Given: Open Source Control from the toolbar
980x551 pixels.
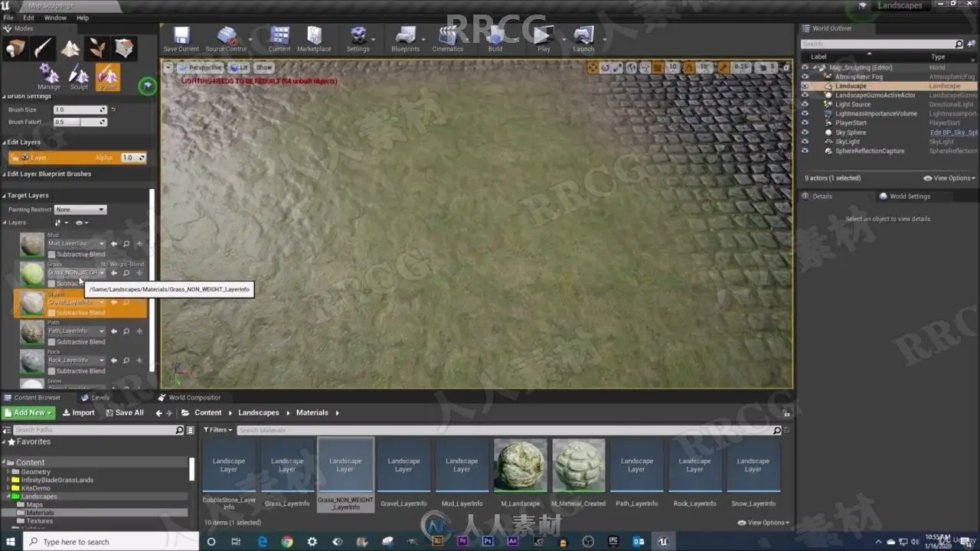Looking at the screenshot, I should point(226,40).
